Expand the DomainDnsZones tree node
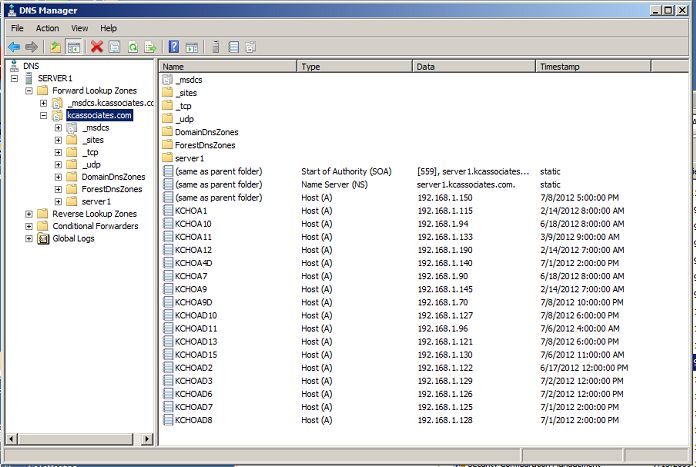This screenshot has width=696, height=467. pos(58,177)
